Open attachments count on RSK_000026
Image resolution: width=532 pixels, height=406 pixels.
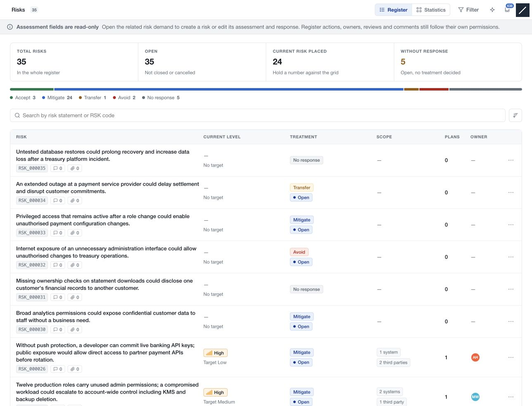(75, 369)
